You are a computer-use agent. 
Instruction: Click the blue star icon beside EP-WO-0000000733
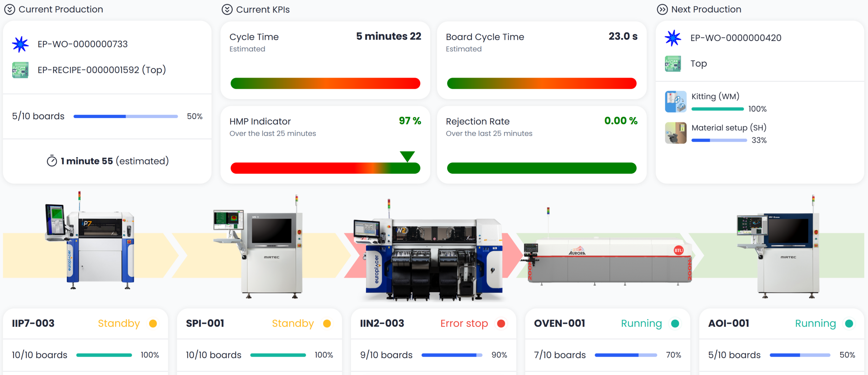click(20, 44)
